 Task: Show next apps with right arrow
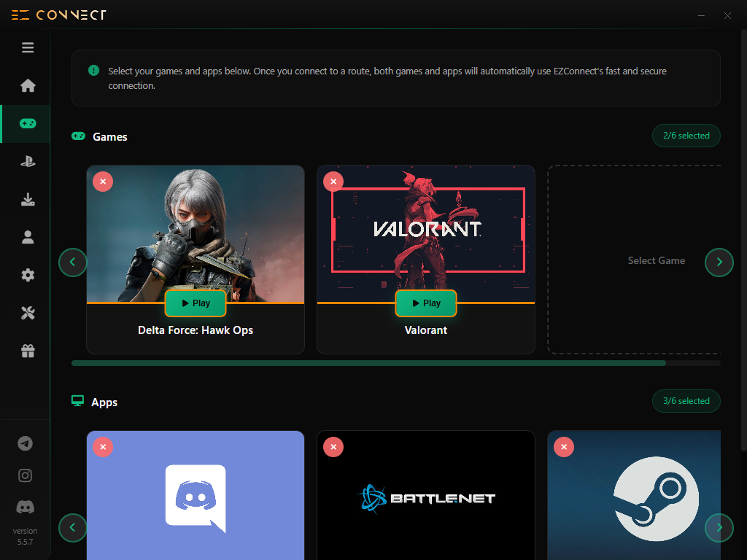tap(719, 528)
